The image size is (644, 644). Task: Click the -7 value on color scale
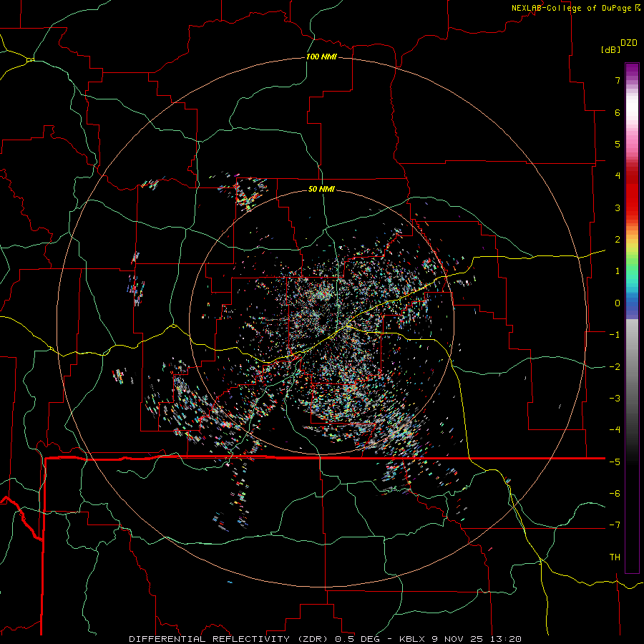(615, 525)
